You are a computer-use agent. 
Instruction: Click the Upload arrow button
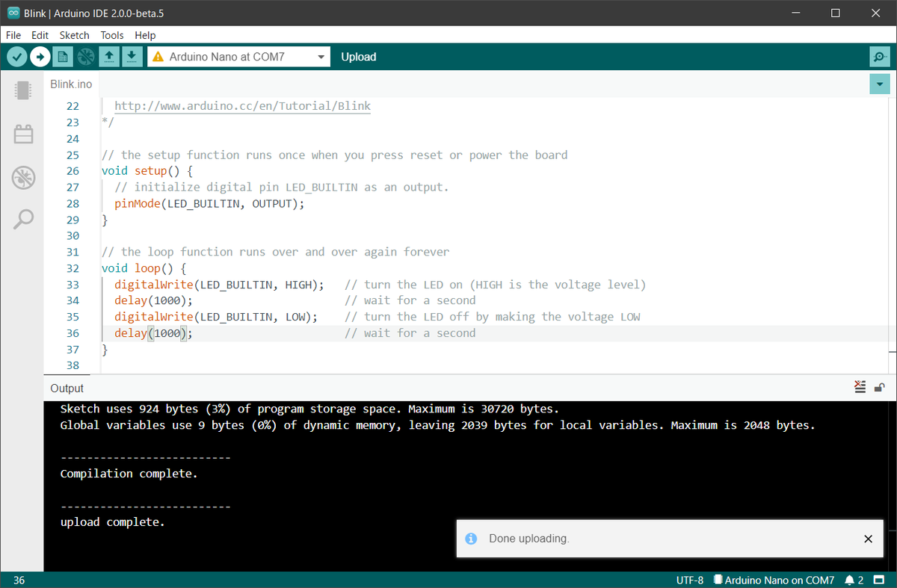point(40,56)
